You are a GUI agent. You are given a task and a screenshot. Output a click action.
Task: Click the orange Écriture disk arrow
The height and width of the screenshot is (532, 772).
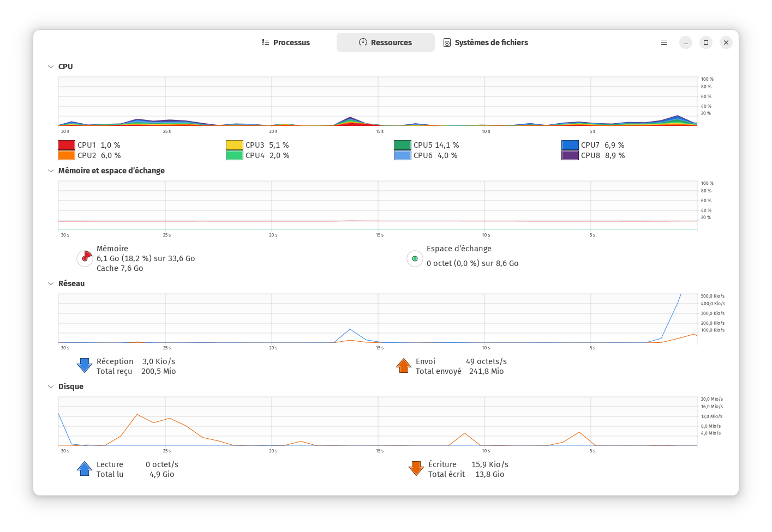tap(416, 469)
